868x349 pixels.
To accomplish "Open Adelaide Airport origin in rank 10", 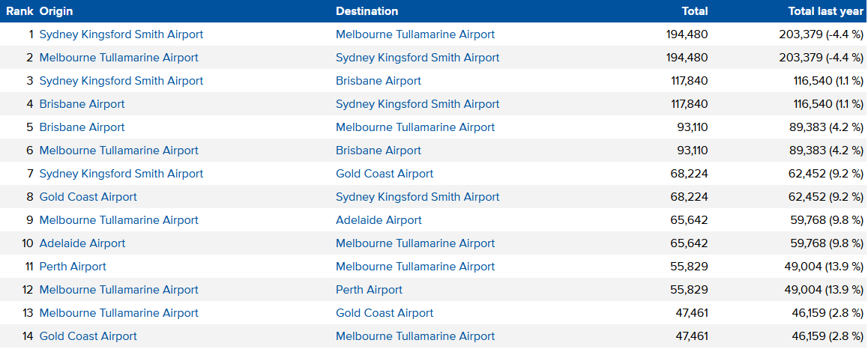I will point(82,243).
